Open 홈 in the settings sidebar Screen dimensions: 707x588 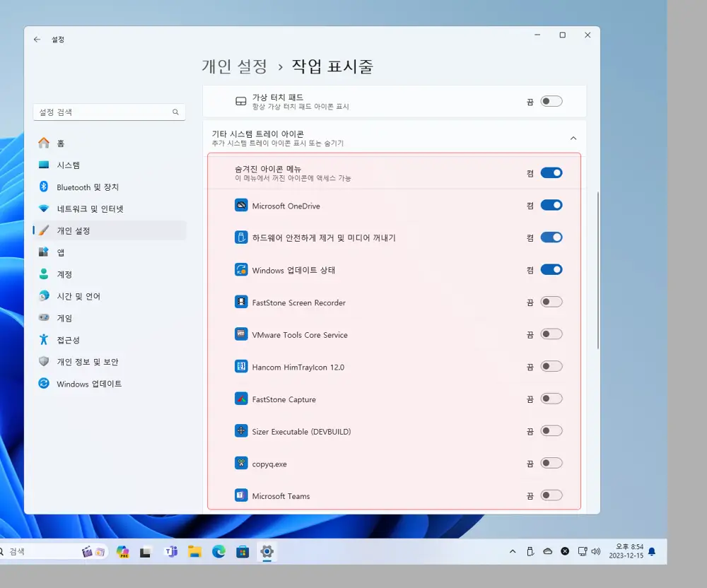110,143
